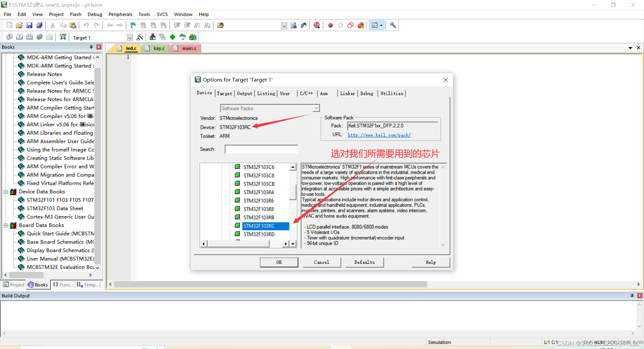Open Manage Project Items icon
The height and width of the screenshot is (349, 644).
(x=153, y=37)
